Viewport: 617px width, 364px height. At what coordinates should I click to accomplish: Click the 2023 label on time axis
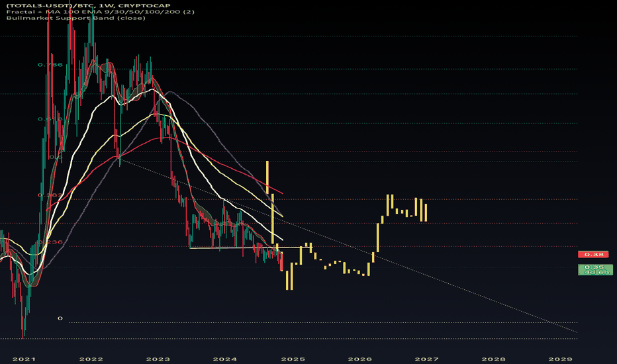(158, 359)
